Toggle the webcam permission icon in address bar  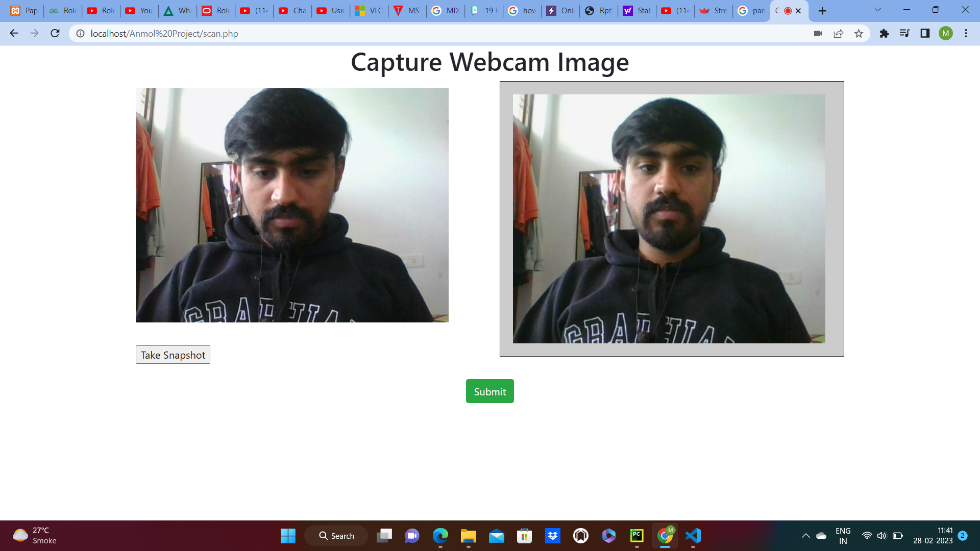coord(817,33)
